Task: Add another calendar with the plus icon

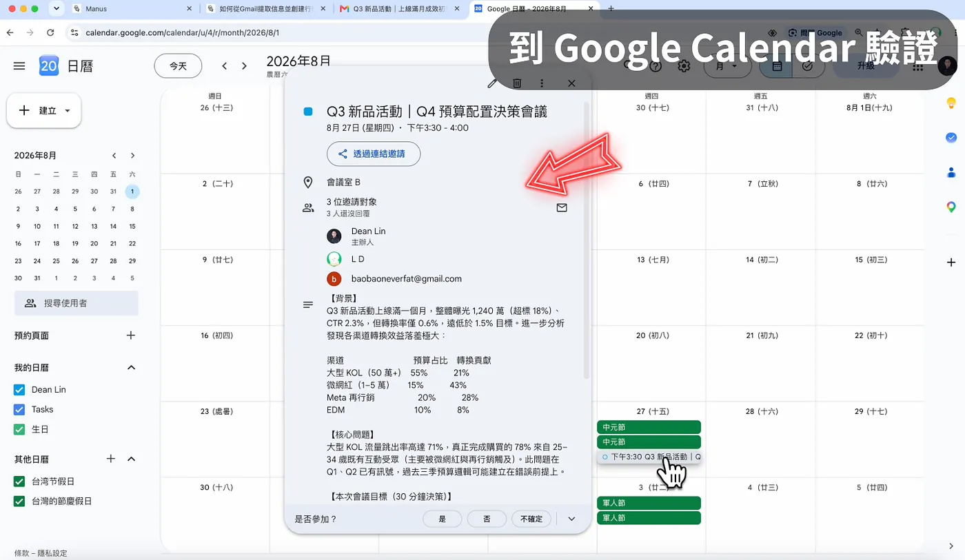Action: [x=110, y=459]
